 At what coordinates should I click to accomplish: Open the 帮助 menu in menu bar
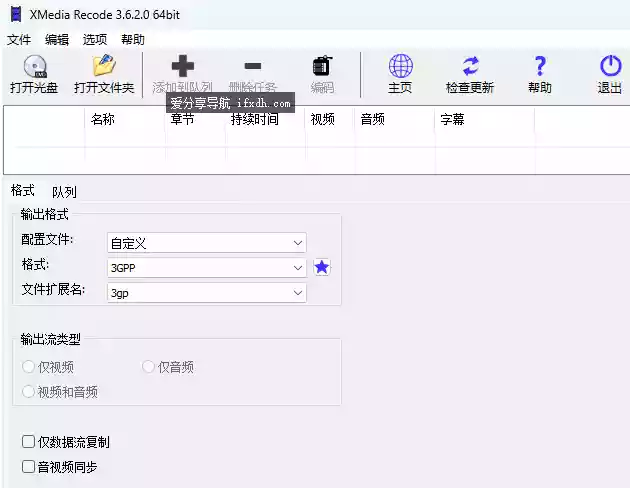pyautogui.click(x=133, y=40)
